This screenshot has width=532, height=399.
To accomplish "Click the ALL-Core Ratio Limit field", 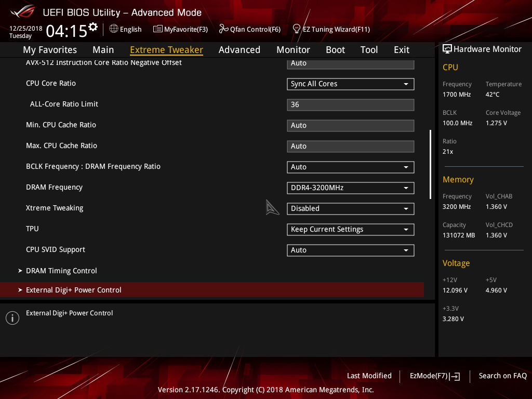I will pyautogui.click(x=350, y=105).
